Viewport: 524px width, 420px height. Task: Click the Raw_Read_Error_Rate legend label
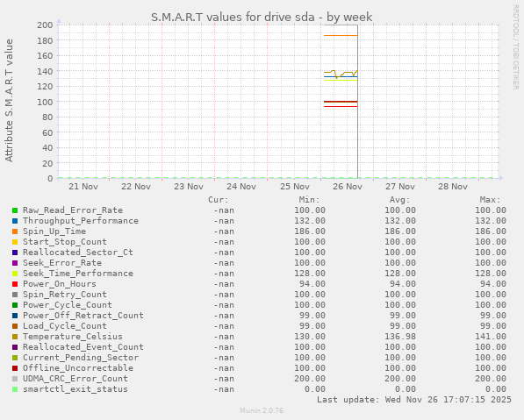point(73,210)
